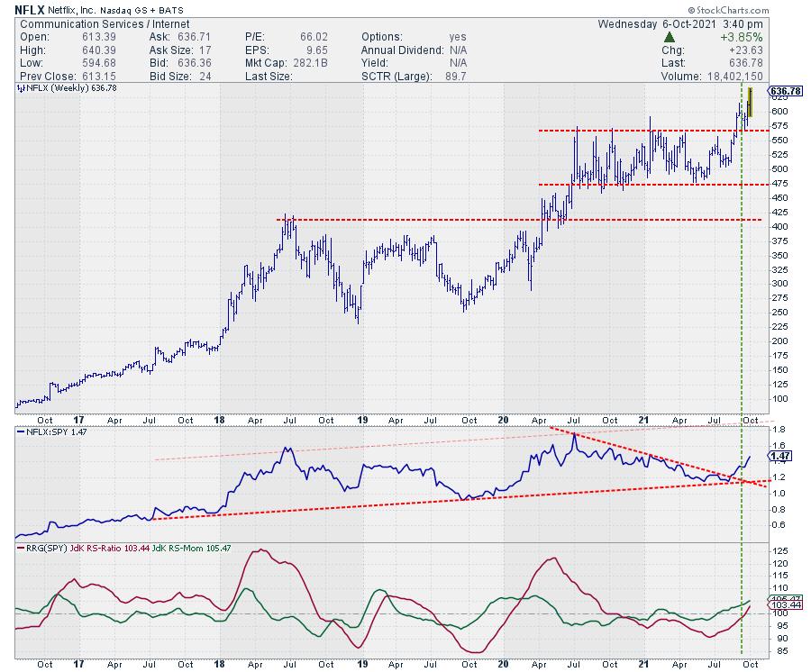Screen dimensions: 811x672
Task: Click the red RRG(SPY) legend marker
Action: click(20, 547)
